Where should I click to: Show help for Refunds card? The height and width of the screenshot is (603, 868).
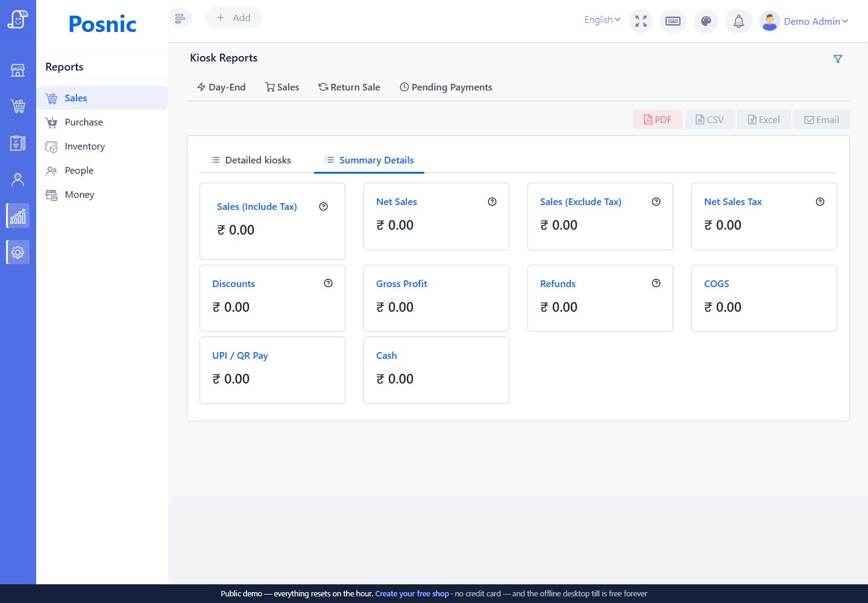coord(656,283)
